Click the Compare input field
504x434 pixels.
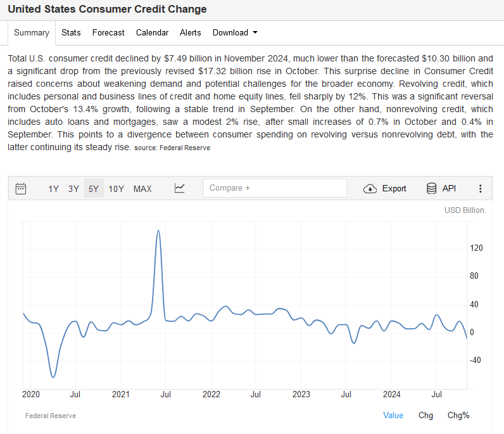point(275,188)
